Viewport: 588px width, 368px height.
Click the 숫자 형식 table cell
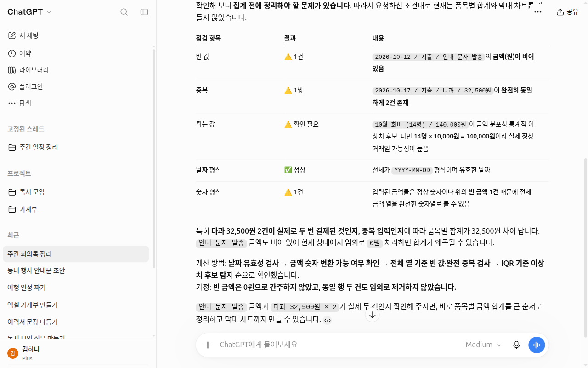pyautogui.click(x=209, y=192)
